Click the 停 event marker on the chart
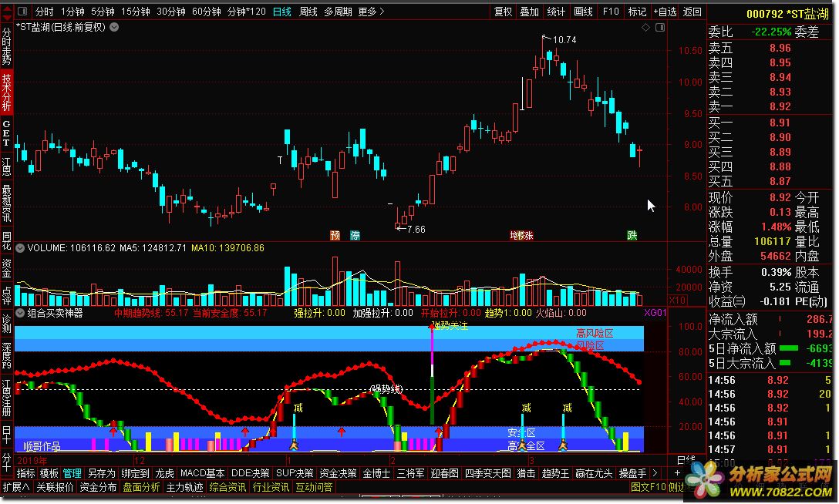 (355, 235)
